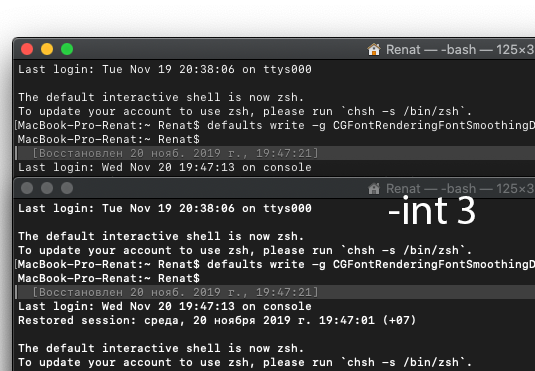Click the leftmost gray close button of back window

[27, 188]
